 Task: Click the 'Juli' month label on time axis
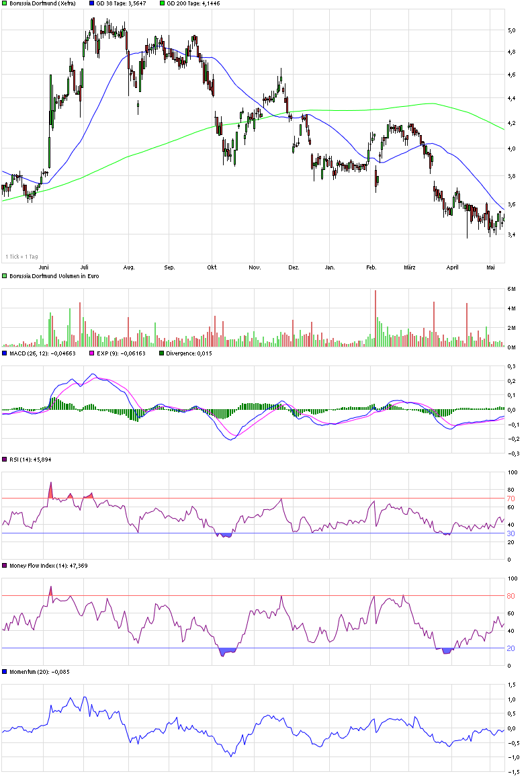point(85,267)
